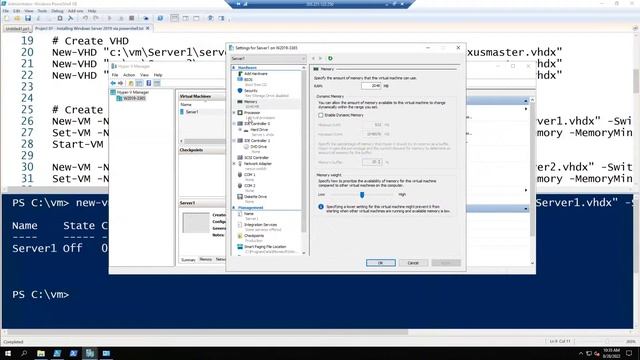Viewport: 640px width, 360px height.
Task: Expand Hard Drive sub-node
Action: 240,129
